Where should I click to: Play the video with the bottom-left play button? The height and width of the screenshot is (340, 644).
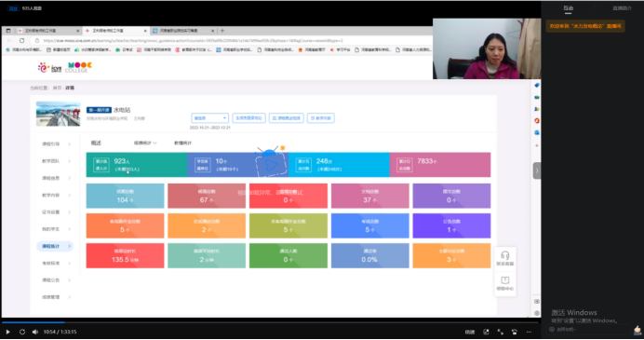coord(7,332)
